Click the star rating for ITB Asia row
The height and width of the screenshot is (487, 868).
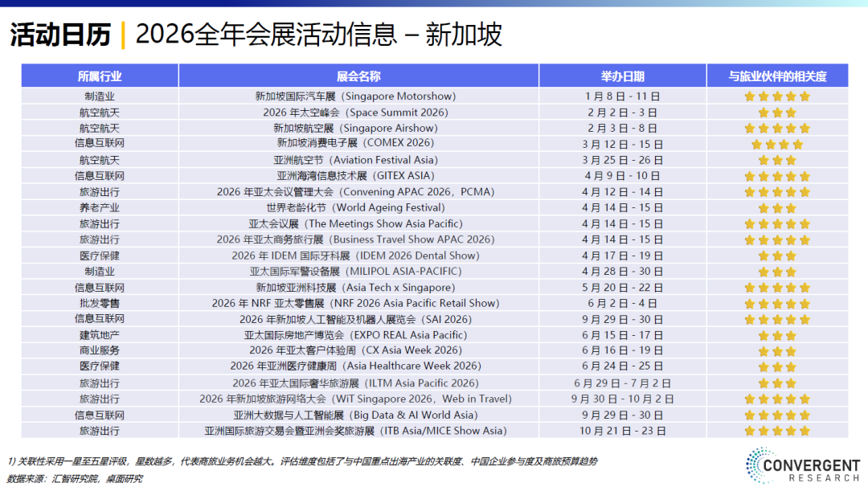pos(777,431)
